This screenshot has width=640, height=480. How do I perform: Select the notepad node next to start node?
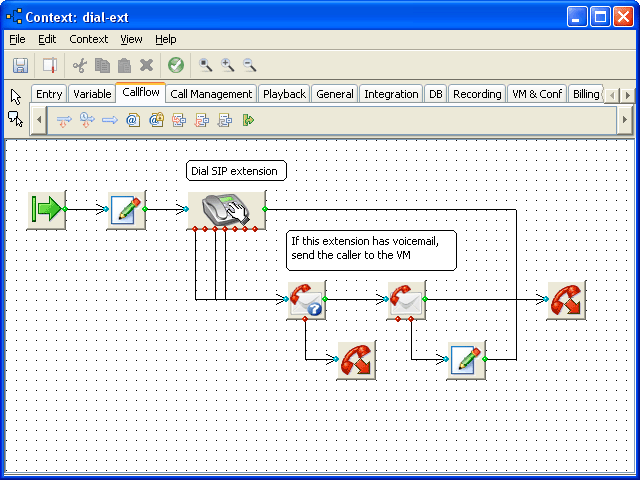(x=126, y=210)
